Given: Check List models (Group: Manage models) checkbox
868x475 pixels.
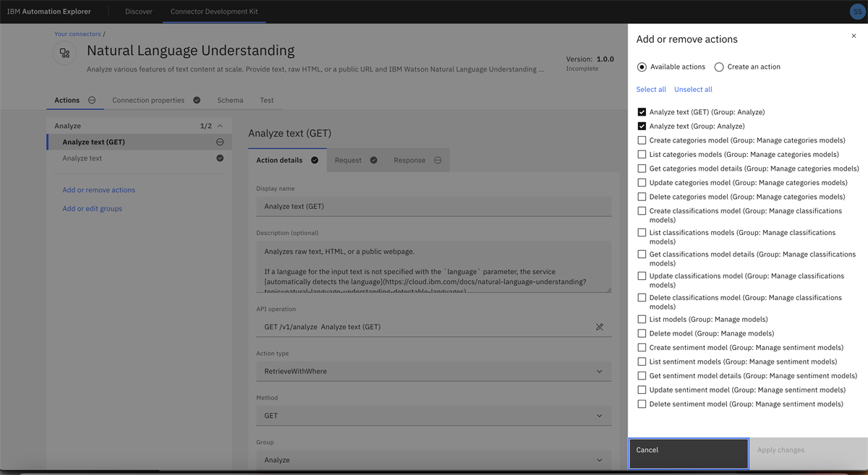Looking at the screenshot, I should click(642, 320).
